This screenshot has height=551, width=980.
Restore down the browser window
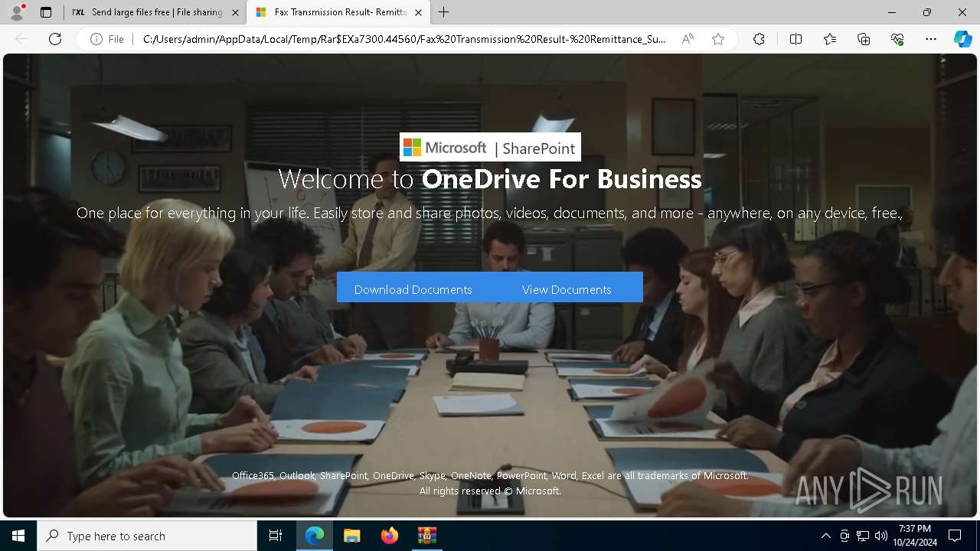click(x=927, y=12)
